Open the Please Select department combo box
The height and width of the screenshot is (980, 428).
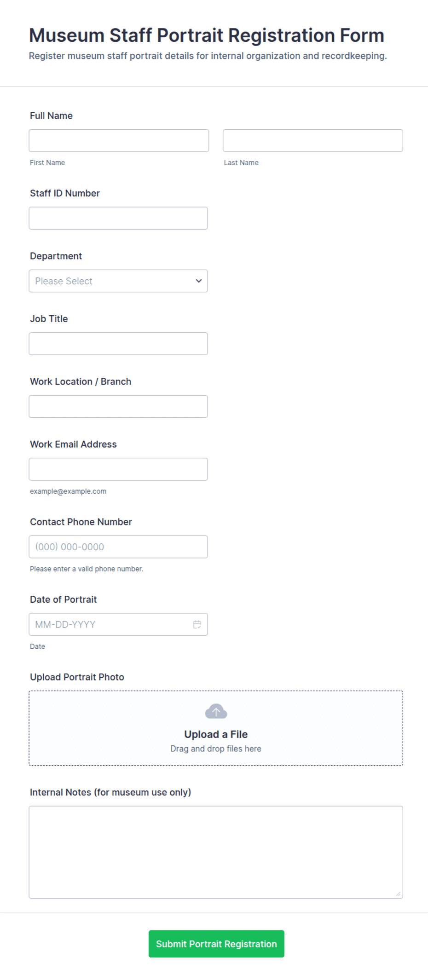coord(118,281)
